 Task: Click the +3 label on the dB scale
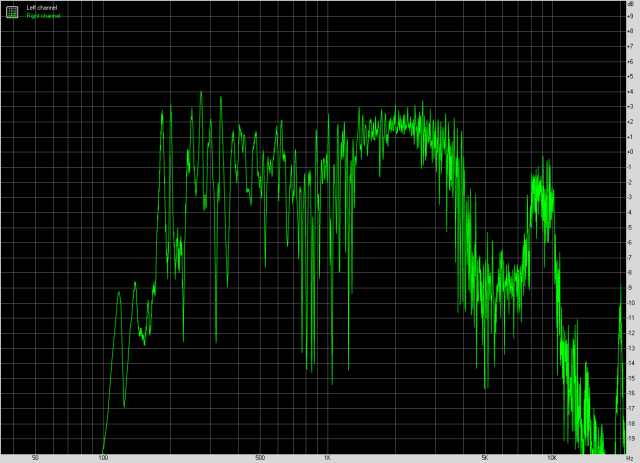click(x=630, y=106)
